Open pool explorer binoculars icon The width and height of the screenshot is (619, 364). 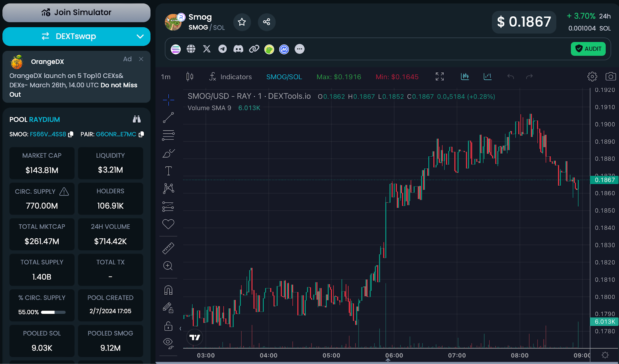point(137,119)
